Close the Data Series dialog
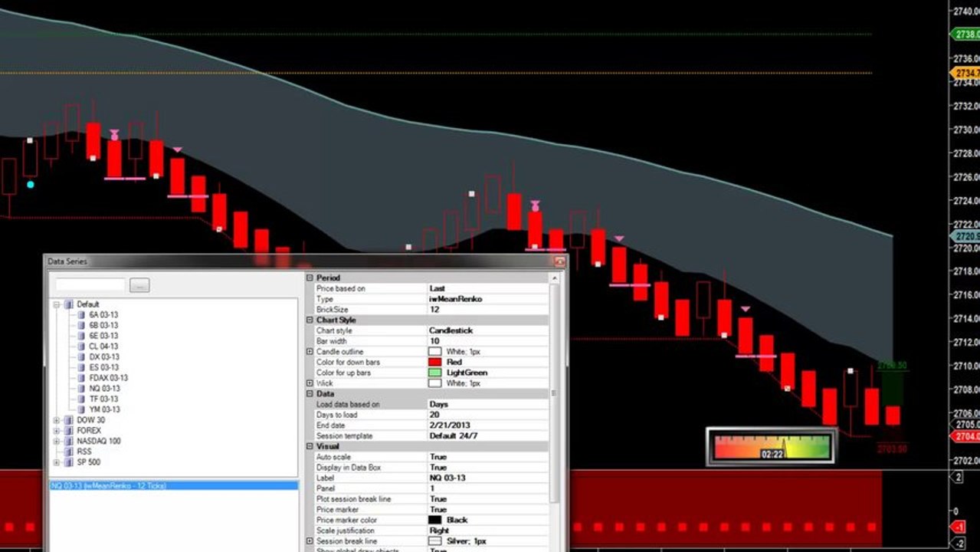Viewport: 980px width, 552px height. point(559,261)
